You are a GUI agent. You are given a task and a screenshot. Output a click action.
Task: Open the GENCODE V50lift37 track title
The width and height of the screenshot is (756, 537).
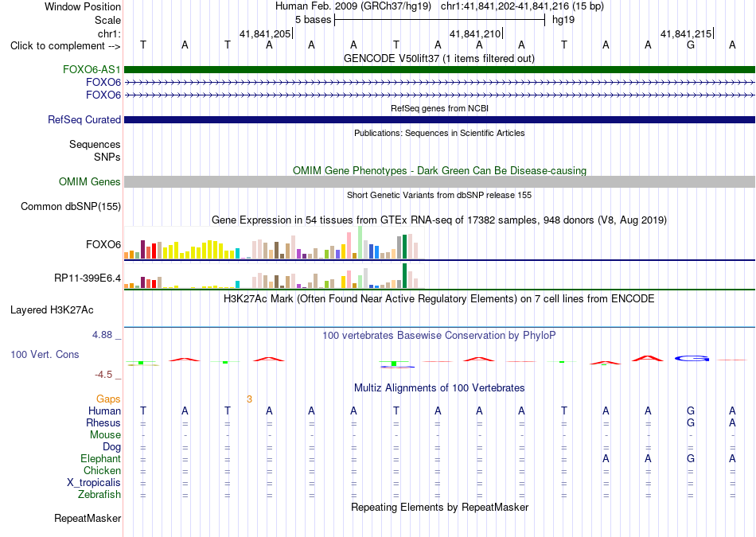coord(439,59)
